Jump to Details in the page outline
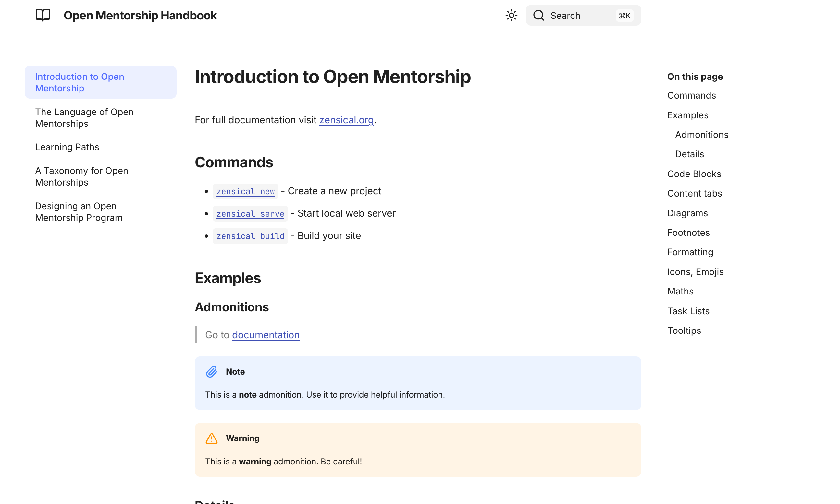 coord(689,154)
